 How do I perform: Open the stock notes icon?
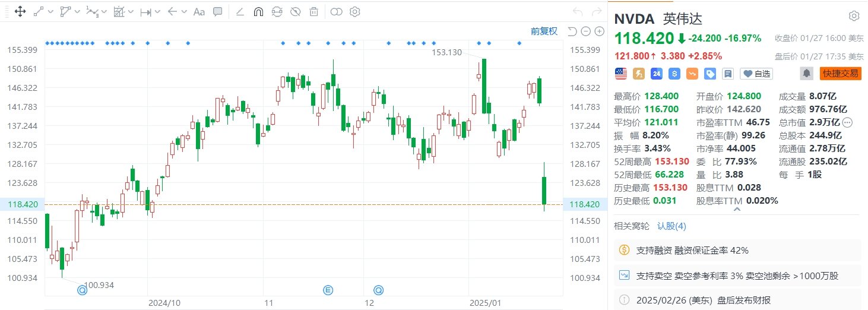(728, 74)
